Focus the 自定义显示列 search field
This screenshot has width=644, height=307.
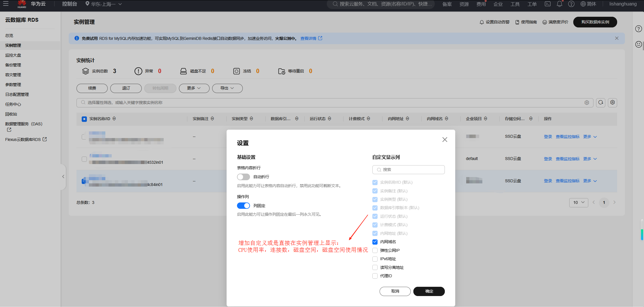coord(408,170)
